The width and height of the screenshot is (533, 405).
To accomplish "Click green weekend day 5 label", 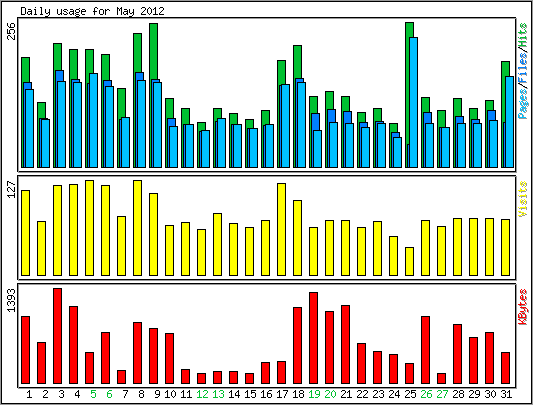I will [93, 394].
